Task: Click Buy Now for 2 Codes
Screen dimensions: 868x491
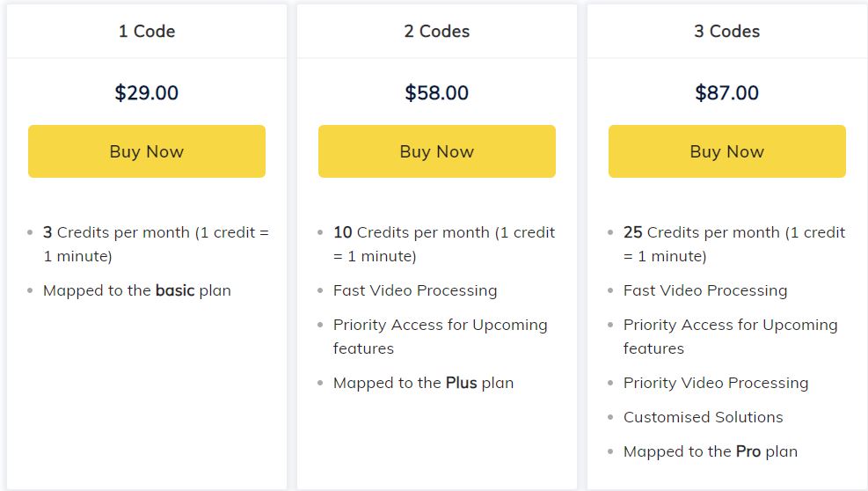Action: tap(436, 151)
